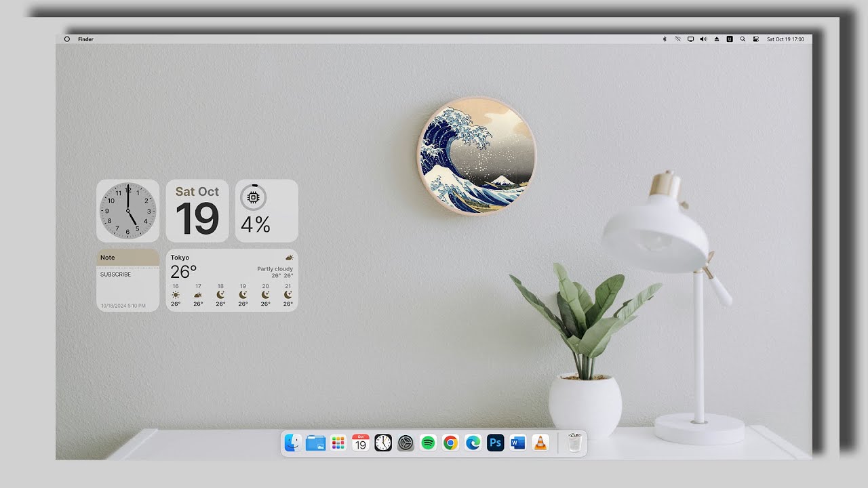The width and height of the screenshot is (868, 488).
Task: Launch Spotify from the dock
Action: [x=428, y=443]
